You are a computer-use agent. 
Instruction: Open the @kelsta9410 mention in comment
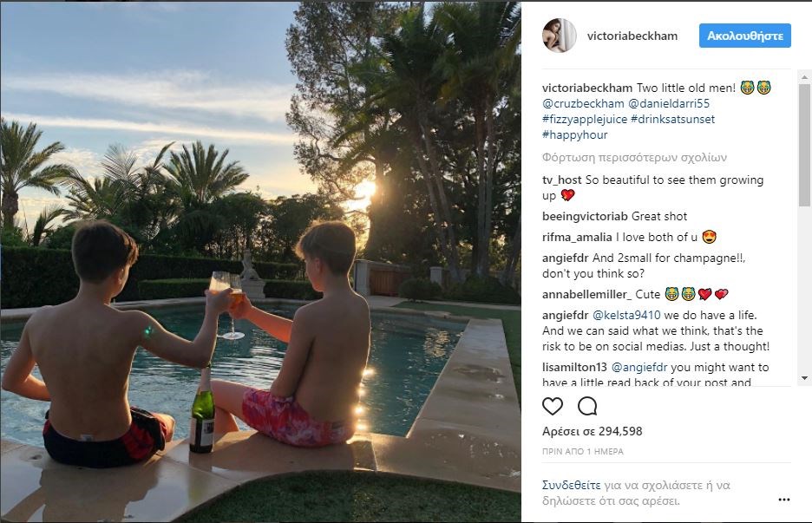click(626, 315)
